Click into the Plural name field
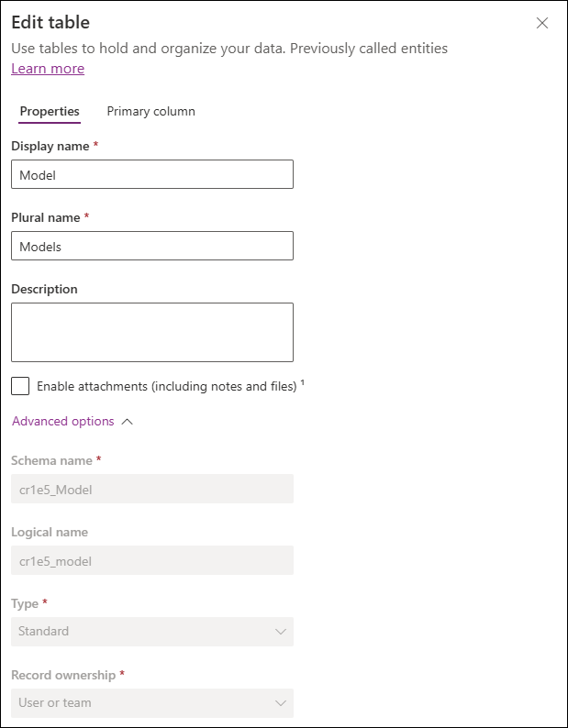The height and width of the screenshot is (728, 568). click(x=152, y=246)
